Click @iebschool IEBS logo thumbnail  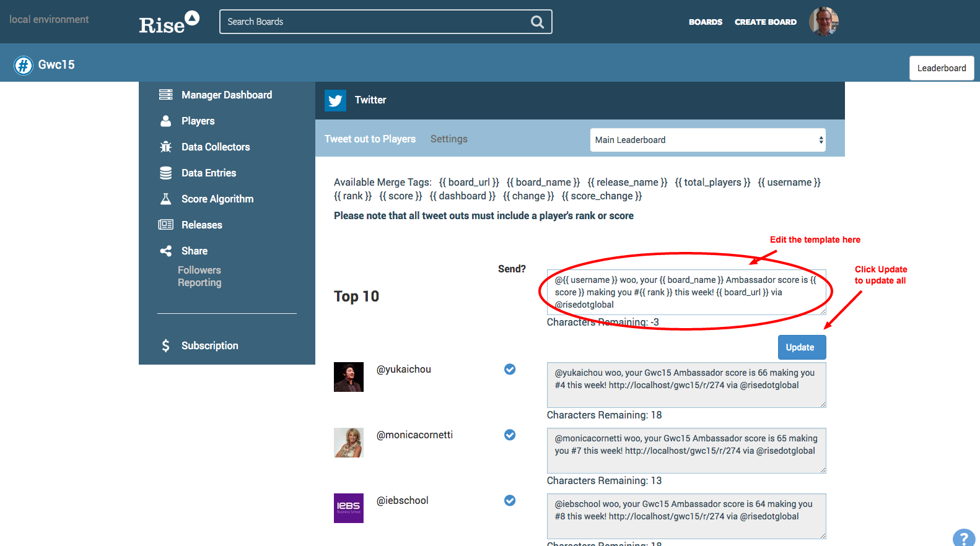pyautogui.click(x=349, y=508)
